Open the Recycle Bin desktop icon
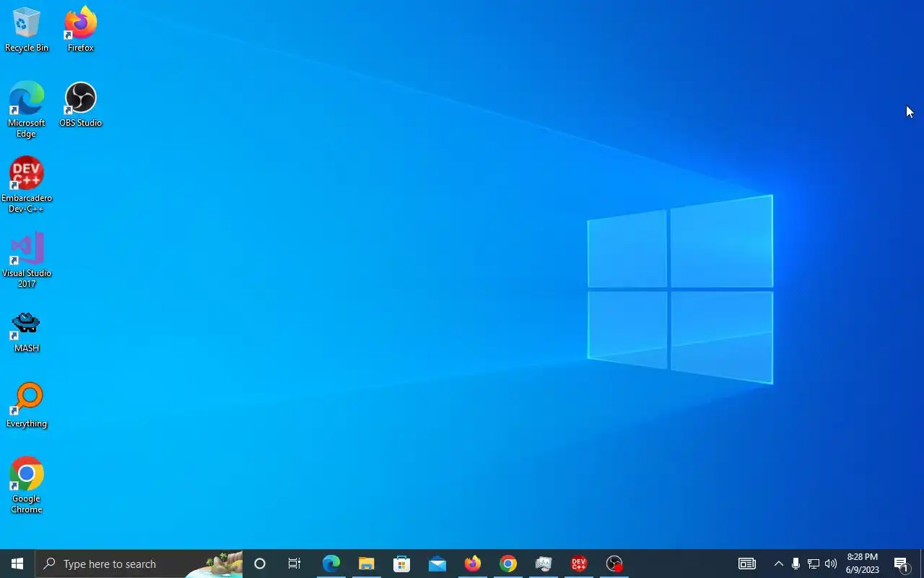Screen dimensions: 924x578 [27, 30]
